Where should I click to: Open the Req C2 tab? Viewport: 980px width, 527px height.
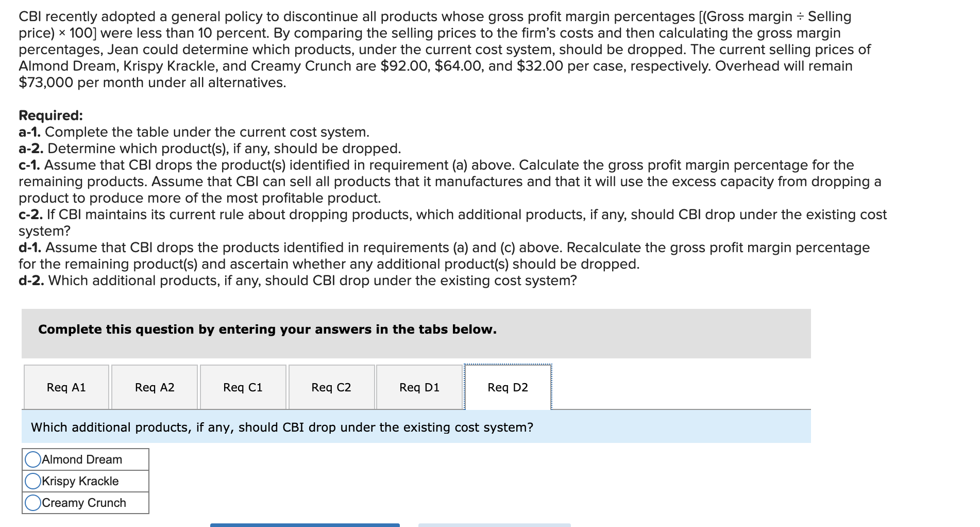(331, 387)
